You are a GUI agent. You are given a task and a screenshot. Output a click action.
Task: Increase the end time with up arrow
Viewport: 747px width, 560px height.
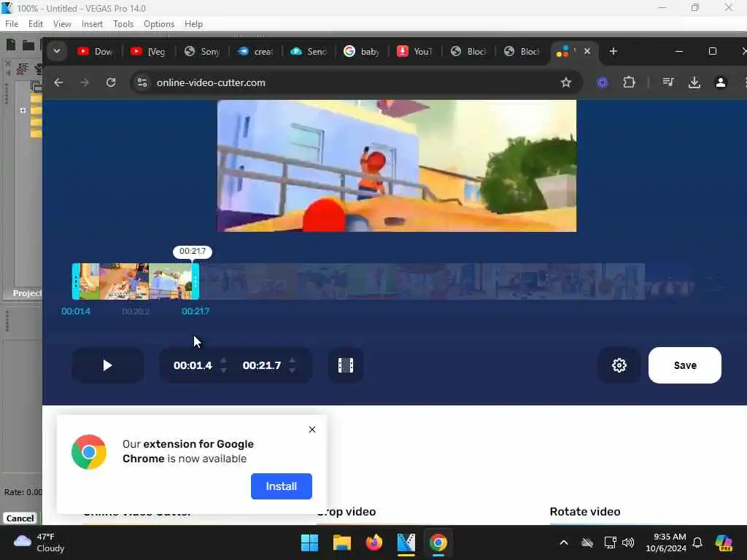coord(293,360)
